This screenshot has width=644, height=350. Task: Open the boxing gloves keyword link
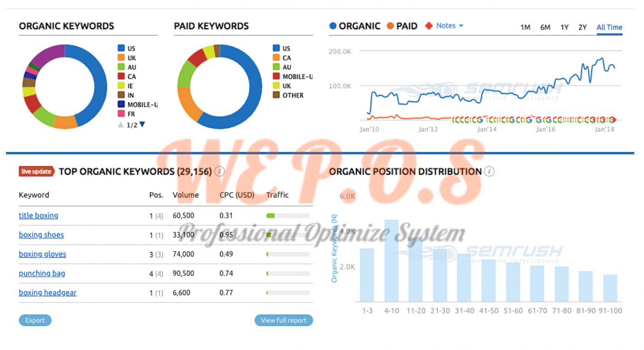[x=42, y=254]
